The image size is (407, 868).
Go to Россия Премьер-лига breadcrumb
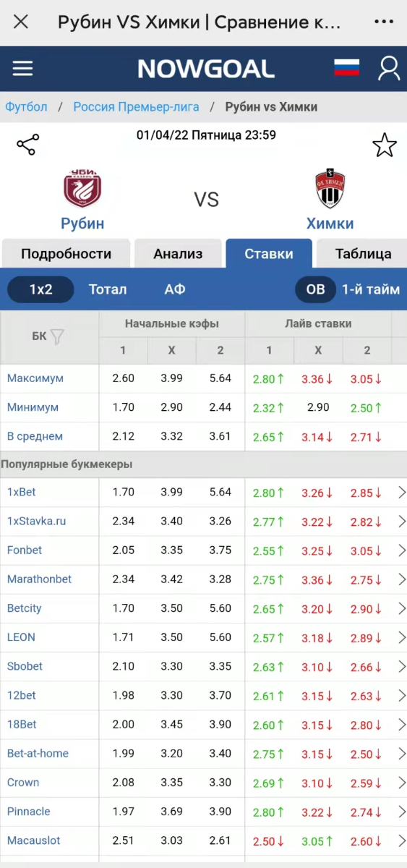pos(136,107)
